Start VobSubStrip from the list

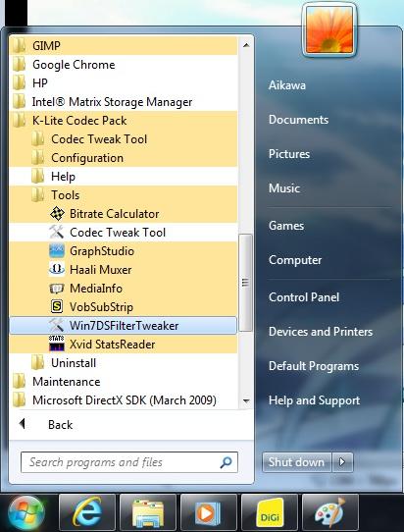point(124,307)
